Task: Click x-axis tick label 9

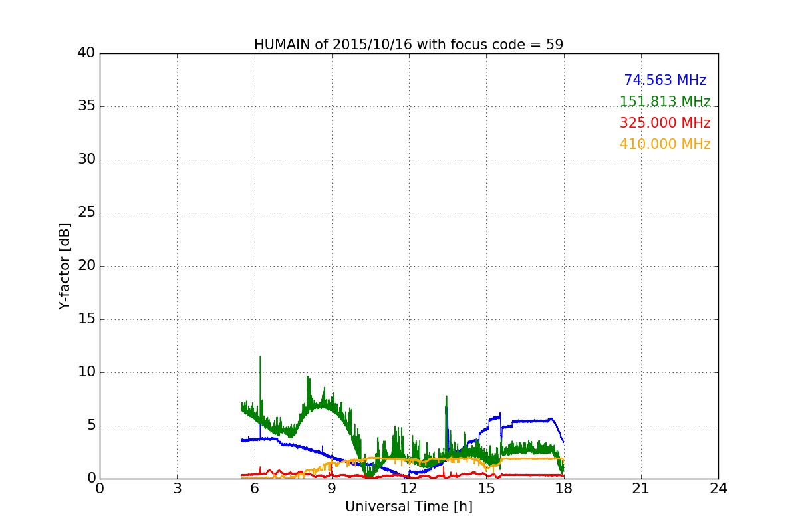Action: click(332, 489)
